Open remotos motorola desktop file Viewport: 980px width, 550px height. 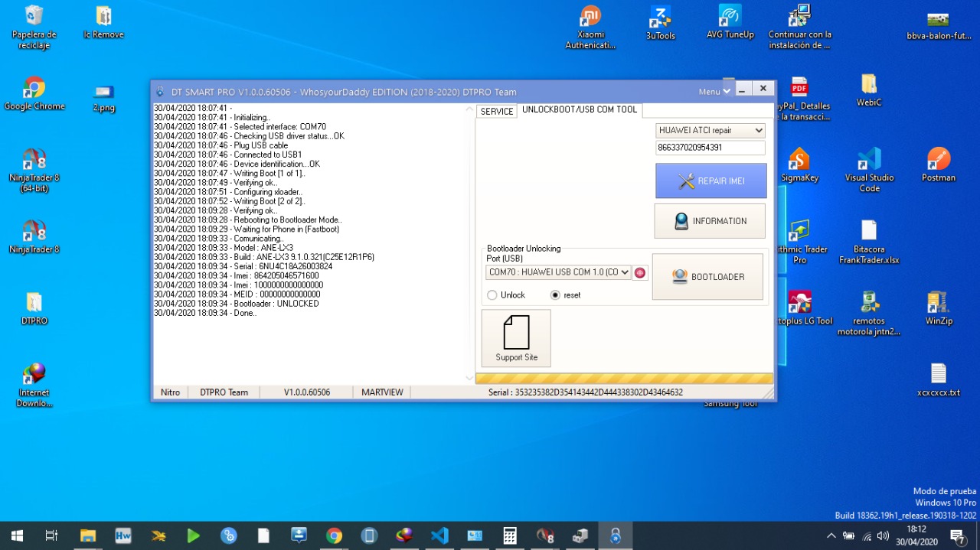tap(869, 314)
